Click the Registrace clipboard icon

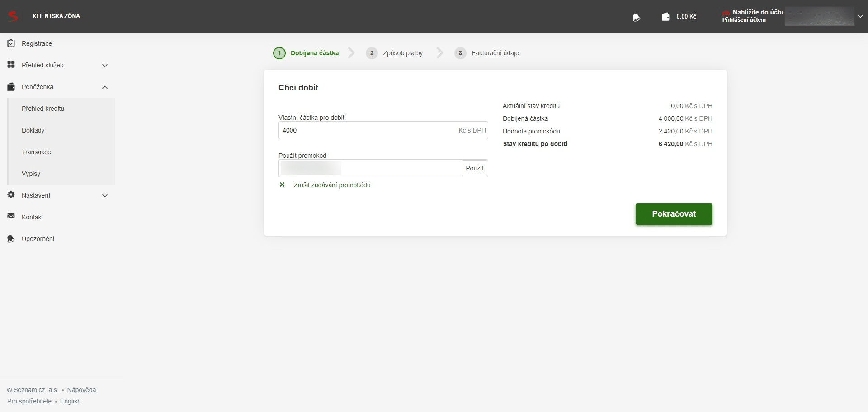(x=11, y=43)
